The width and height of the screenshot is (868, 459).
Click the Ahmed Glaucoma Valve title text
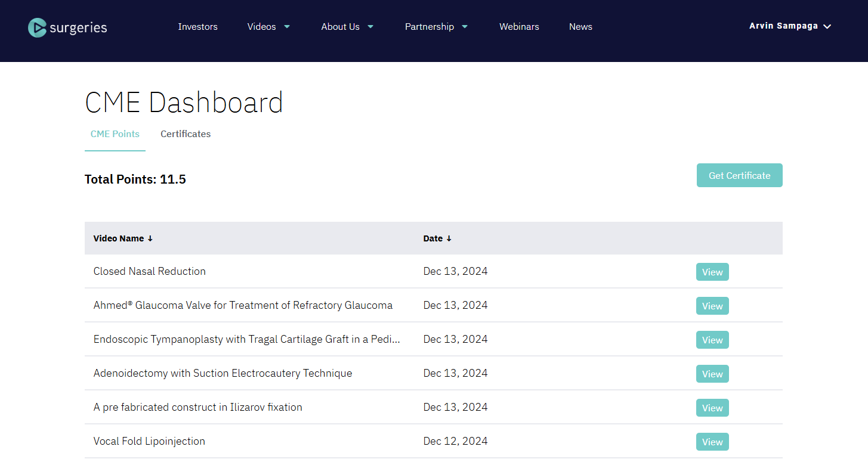click(243, 305)
